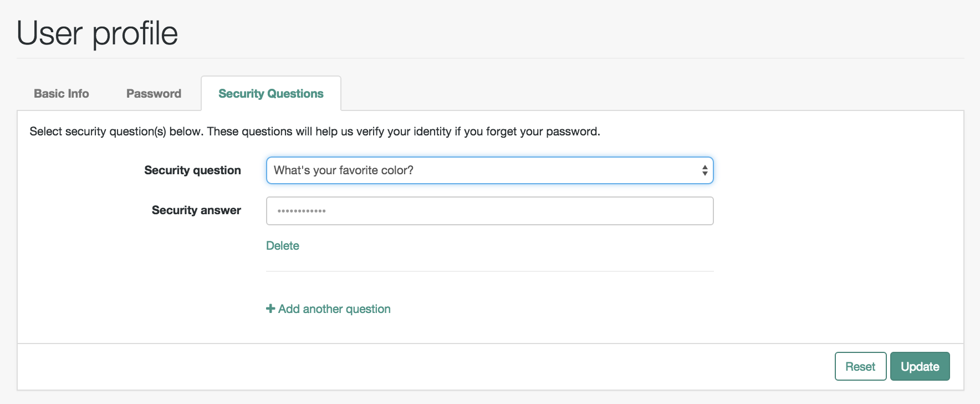Open the Basic Info tab
The height and width of the screenshot is (404, 980).
coord(62,94)
